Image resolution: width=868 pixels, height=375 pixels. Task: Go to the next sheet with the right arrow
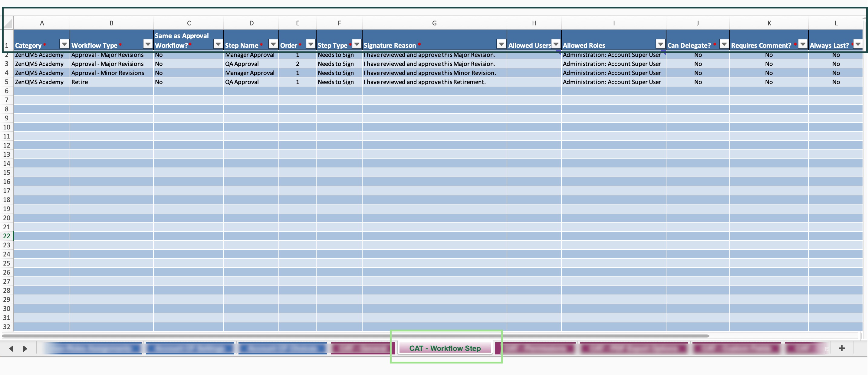click(25, 348)
